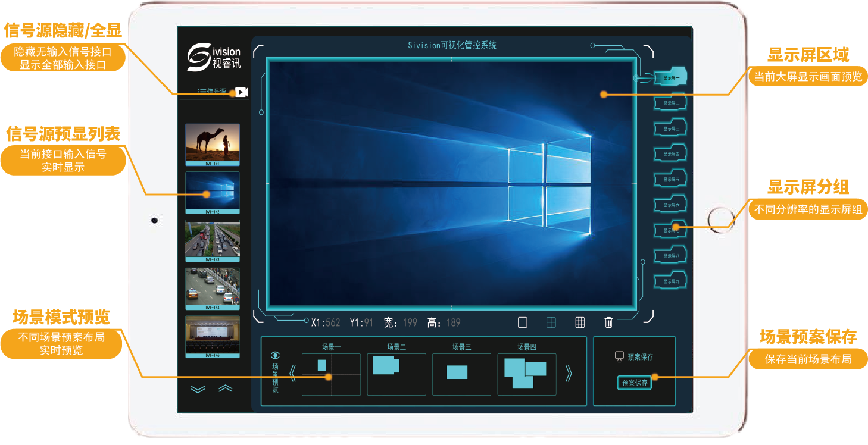
Task: Toggle the 场景预览 eye icon
Action: point(275,355)
